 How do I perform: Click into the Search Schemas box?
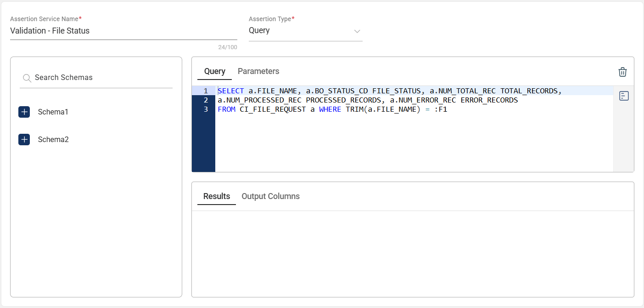(101, 78)
